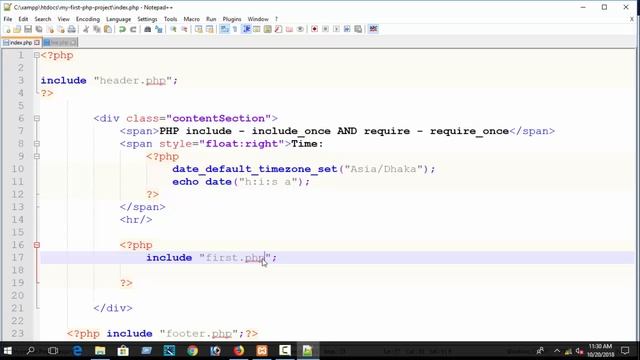Open the Plugins menu
Screen dimensions: 640x360
(232, 19)
